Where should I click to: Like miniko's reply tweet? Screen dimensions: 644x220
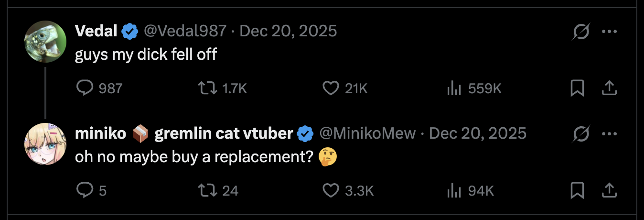coord(330,191)
